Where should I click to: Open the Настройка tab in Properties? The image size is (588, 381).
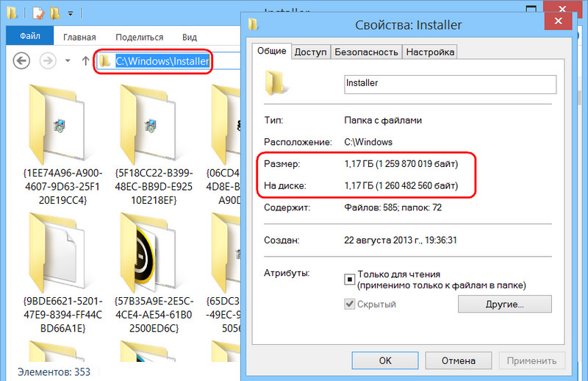430,51
